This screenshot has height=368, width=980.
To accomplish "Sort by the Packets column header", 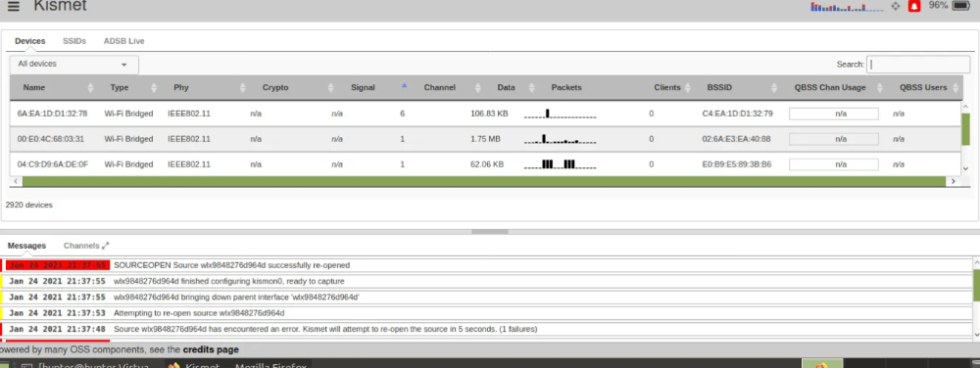I will 566,88.
